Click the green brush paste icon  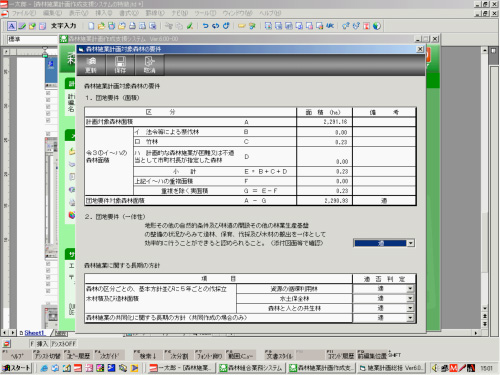[x=190, y=26]
